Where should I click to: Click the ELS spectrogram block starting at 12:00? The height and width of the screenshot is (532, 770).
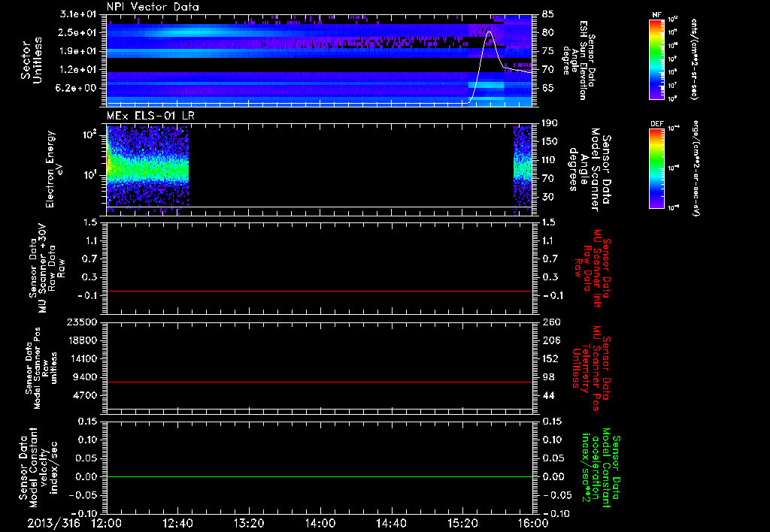pyautogui.click(x=147, y=169)
